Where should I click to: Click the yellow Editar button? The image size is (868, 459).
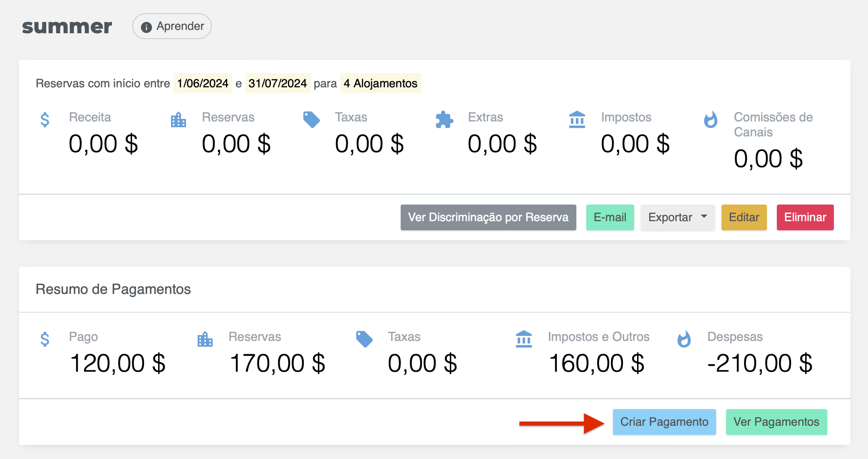[x=744, y=217]
